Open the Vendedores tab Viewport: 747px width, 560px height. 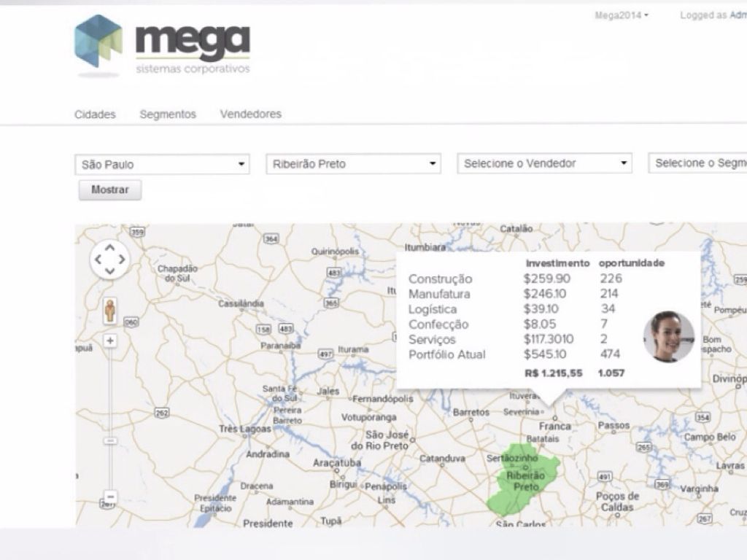coord(250,114)
